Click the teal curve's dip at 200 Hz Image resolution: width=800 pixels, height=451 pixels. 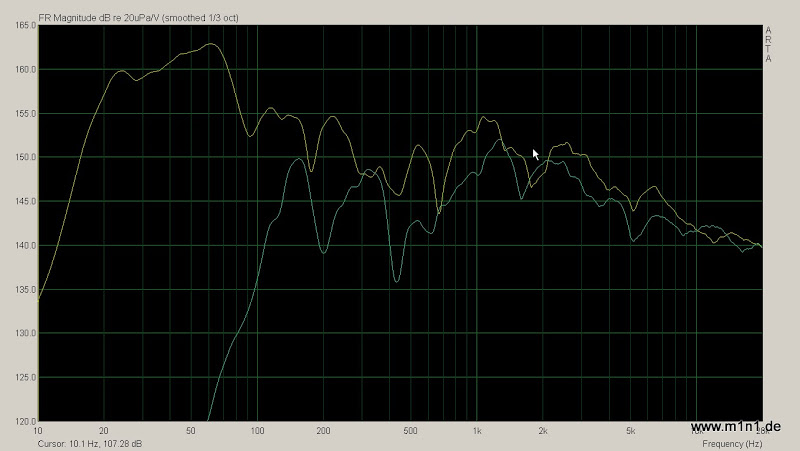pyautogui.click(x=323, y=253)
